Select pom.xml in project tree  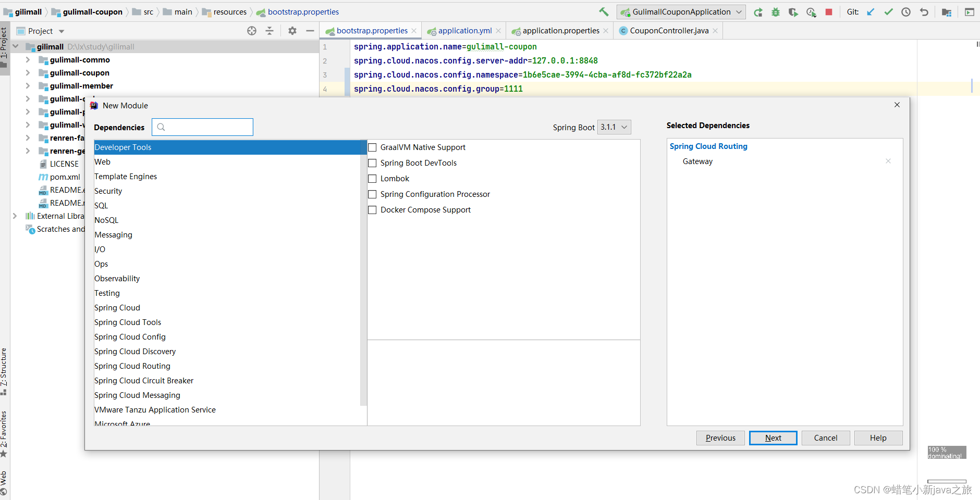click(x=59, y=177)
